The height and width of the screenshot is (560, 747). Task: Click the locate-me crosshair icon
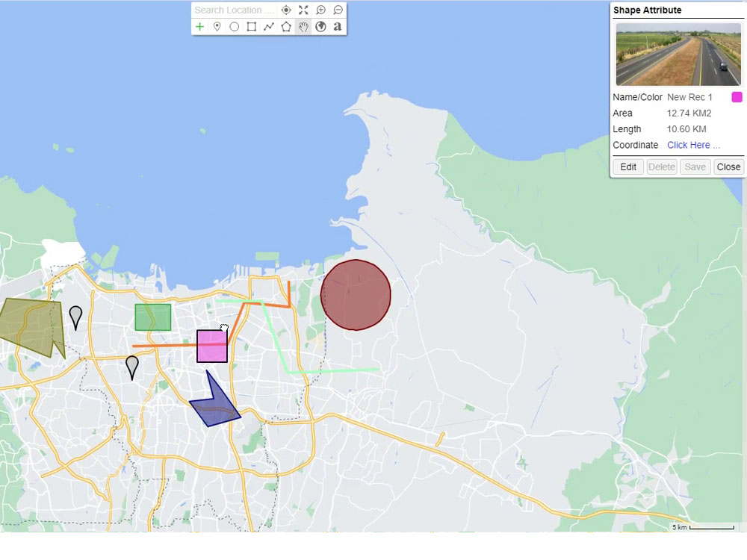(286, 10)
